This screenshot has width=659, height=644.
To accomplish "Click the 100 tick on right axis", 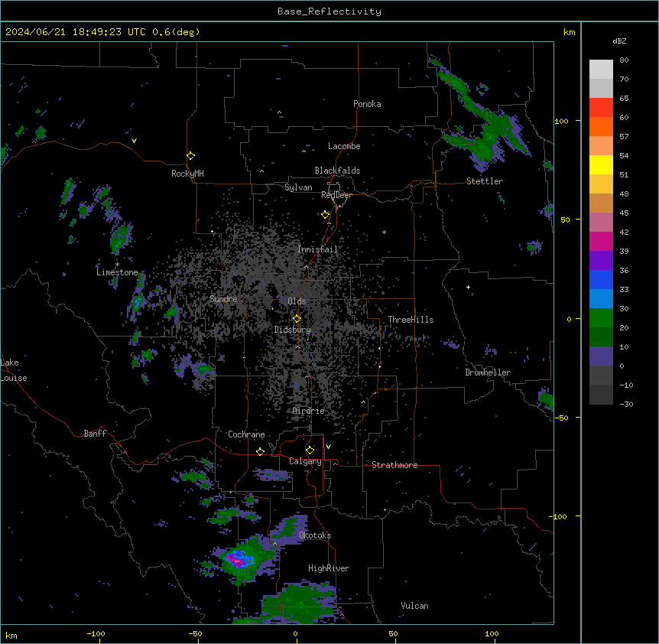I will pyautogui.click(x=561, y=121).
